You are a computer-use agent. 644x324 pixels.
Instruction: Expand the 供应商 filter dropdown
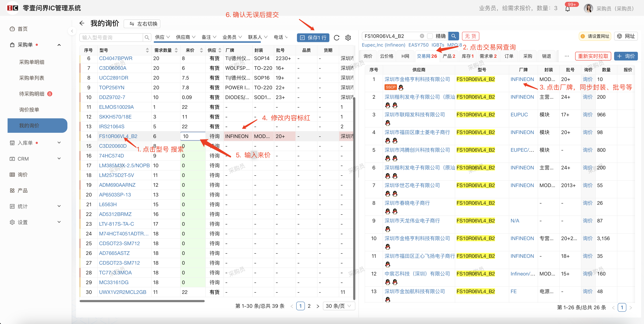coord(185,37)
